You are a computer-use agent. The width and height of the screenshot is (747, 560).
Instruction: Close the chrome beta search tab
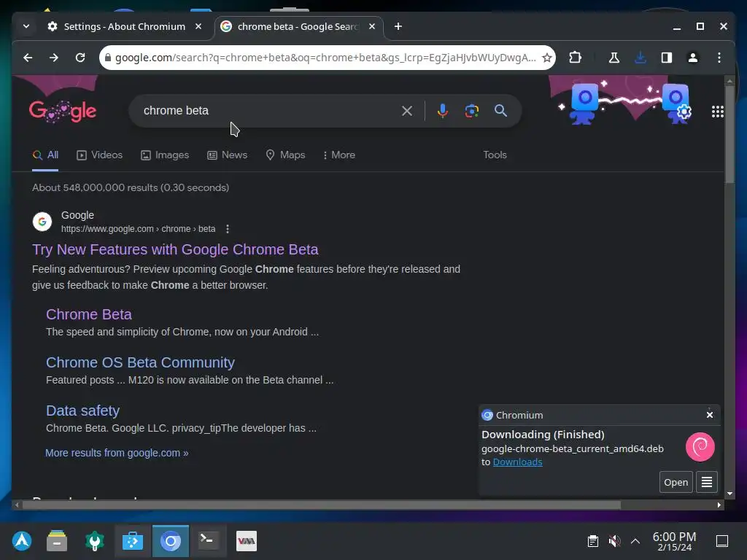click(372, 27)
